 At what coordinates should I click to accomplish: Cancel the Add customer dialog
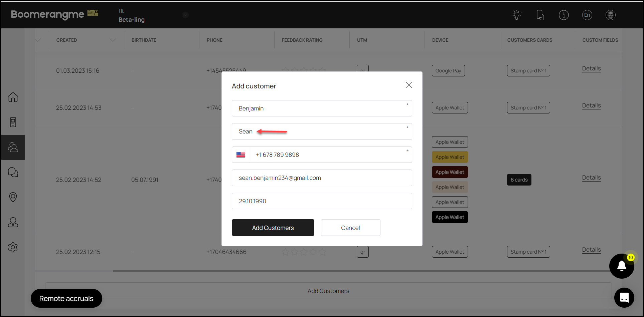tap(350, 228)
